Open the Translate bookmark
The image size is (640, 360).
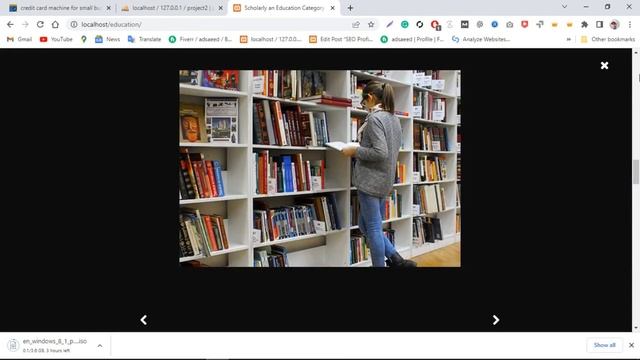click(x=144, y=39)
